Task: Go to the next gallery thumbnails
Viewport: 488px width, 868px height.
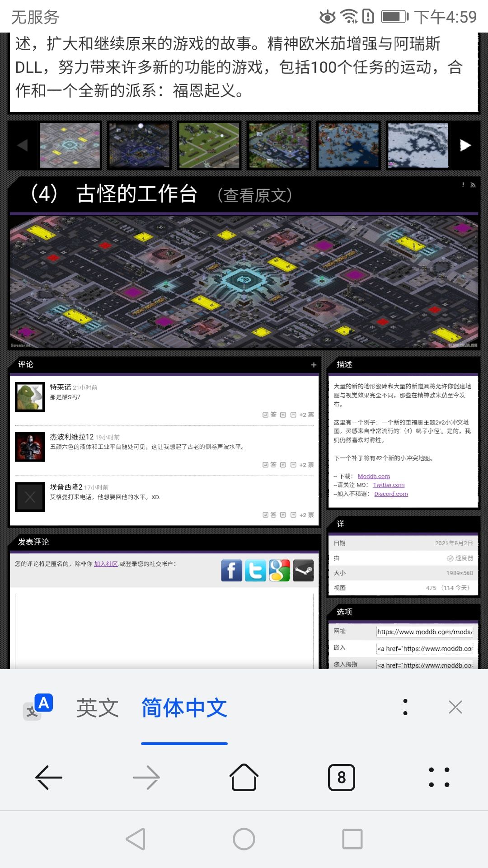Action: 465,145
